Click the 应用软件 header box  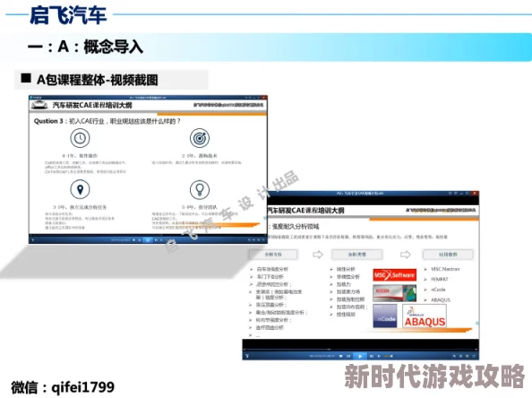[448, 255]
